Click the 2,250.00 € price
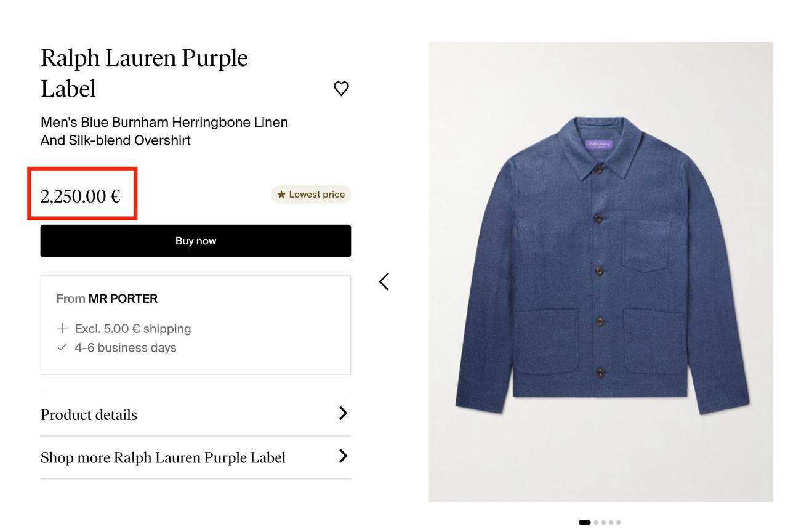The height and width of the screenshot is (532, 788). tap(81, 196)
